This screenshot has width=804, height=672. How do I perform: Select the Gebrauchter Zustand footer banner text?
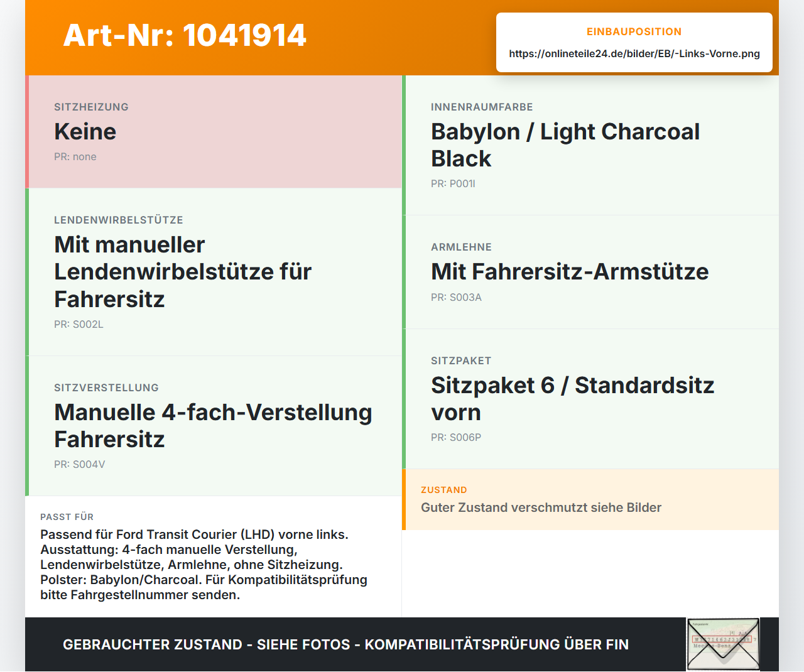point(345,645)
